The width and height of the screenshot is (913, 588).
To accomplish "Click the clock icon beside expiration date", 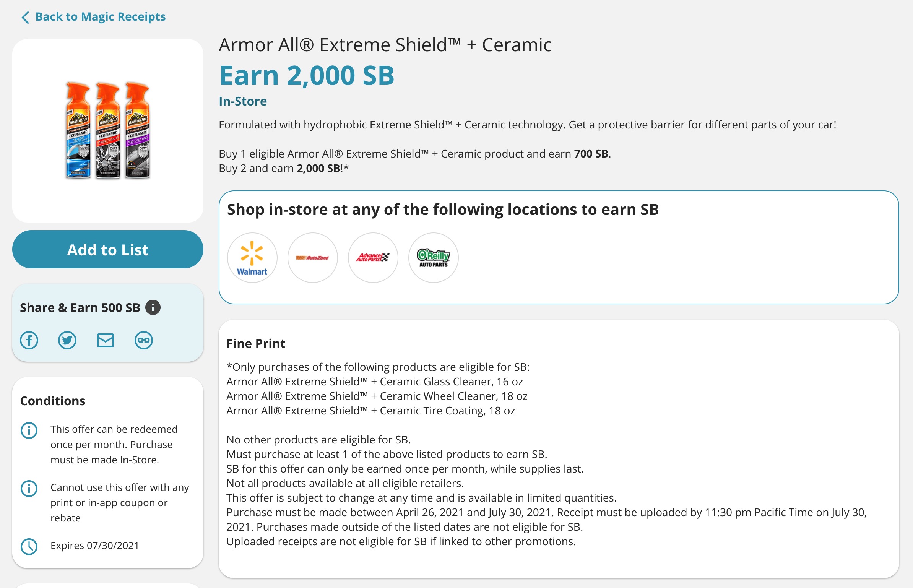I will pos(29,547).
